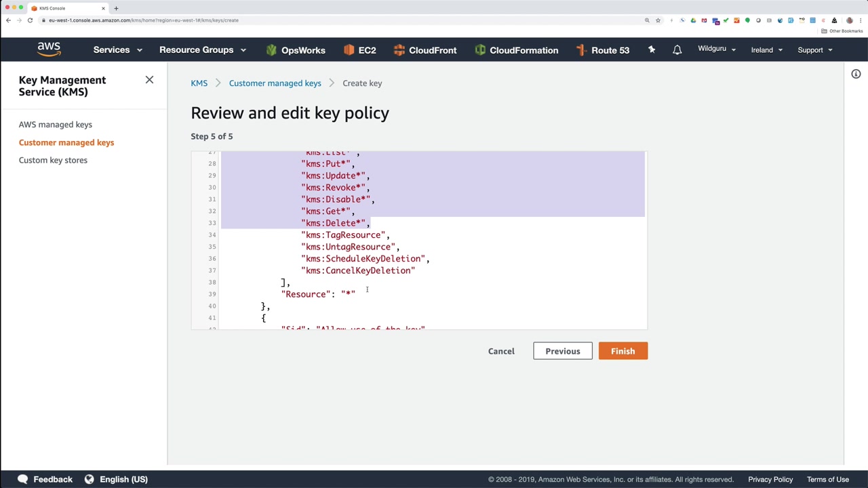Open the CloudFront shortcut icon
This screenshot has width=868, height=488.
pyautogui.click(x=399, y=50)
